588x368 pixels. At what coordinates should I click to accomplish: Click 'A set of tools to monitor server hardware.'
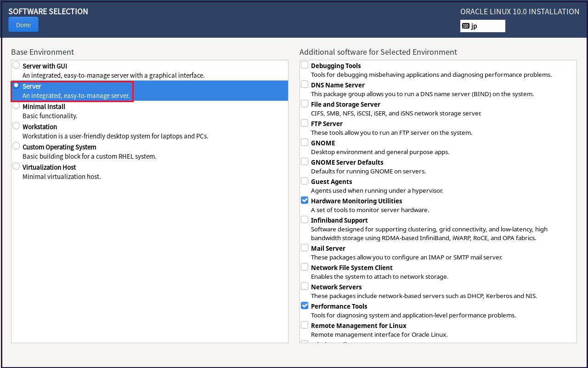tap(370, 210)
